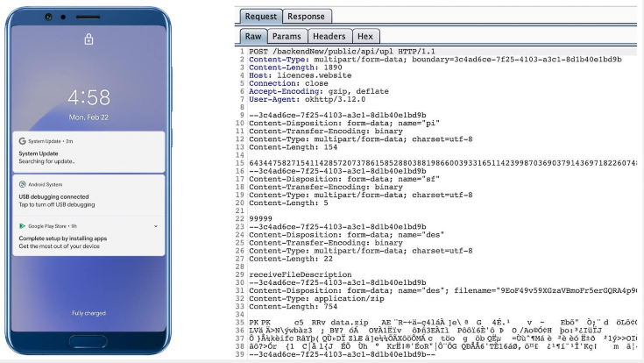644x363 pixels.
Task: Switch to Hex view tab
Action: [x=365, y=36]
